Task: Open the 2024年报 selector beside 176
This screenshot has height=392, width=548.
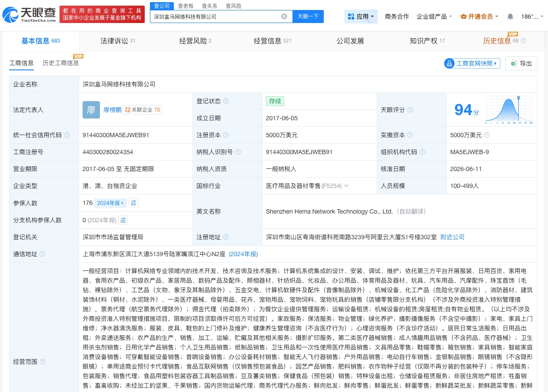Action: tap(110, 203)
